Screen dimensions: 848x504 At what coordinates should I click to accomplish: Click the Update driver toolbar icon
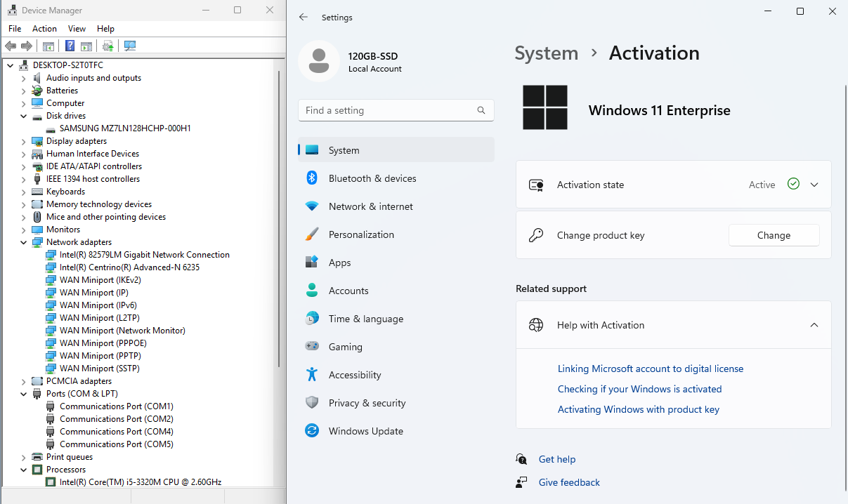pos(107,46)
